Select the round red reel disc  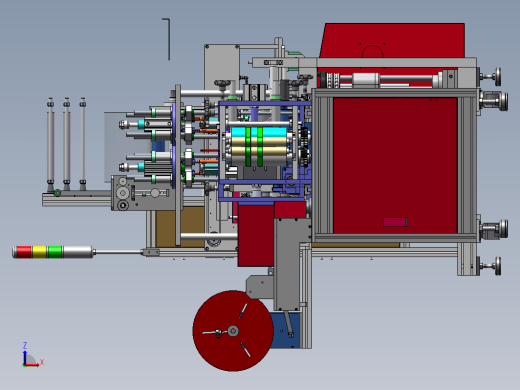[x=233, y=331]
